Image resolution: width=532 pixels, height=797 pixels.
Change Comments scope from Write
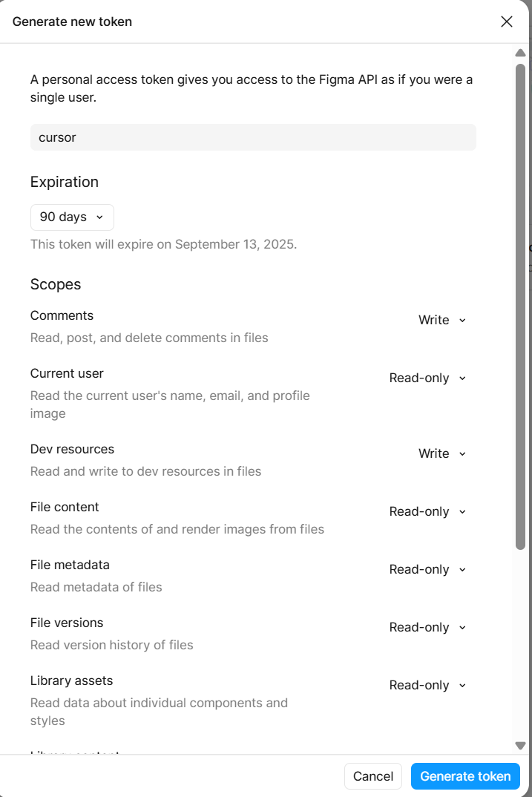442,321
